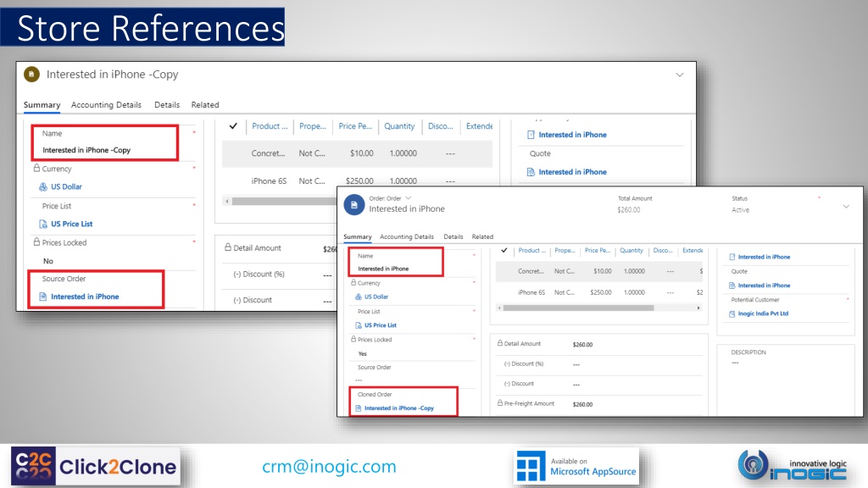
Task: Expand header chevron of 'Interested in iPhone -Copy' window
Action: (680, 75)
